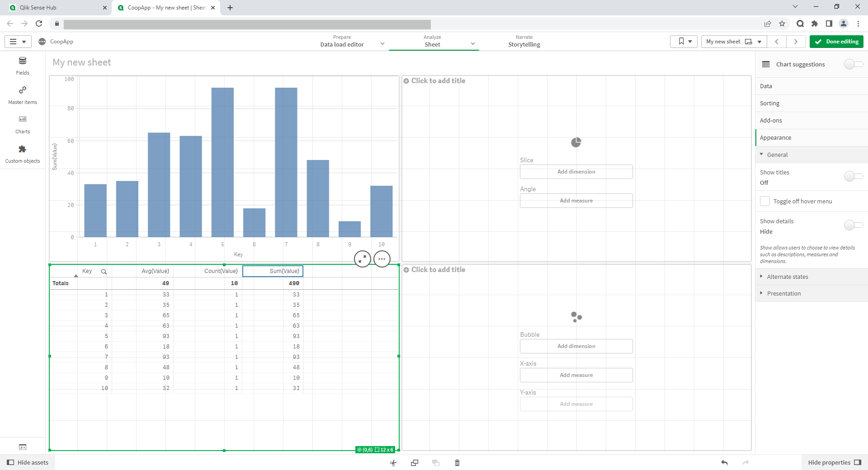
Task: Click the Done editing button
Action: 836,42
